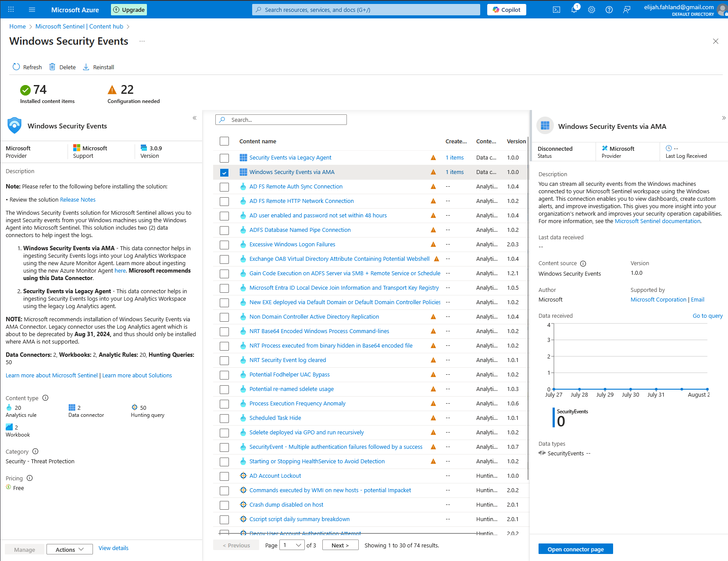Open the hamburger portal menu
The height and width of the screenshot is (561, 728).
click(x=32, y=9)
